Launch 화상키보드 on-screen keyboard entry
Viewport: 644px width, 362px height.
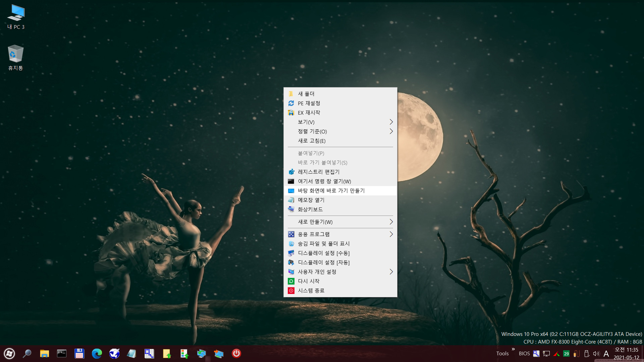(340, 209)
